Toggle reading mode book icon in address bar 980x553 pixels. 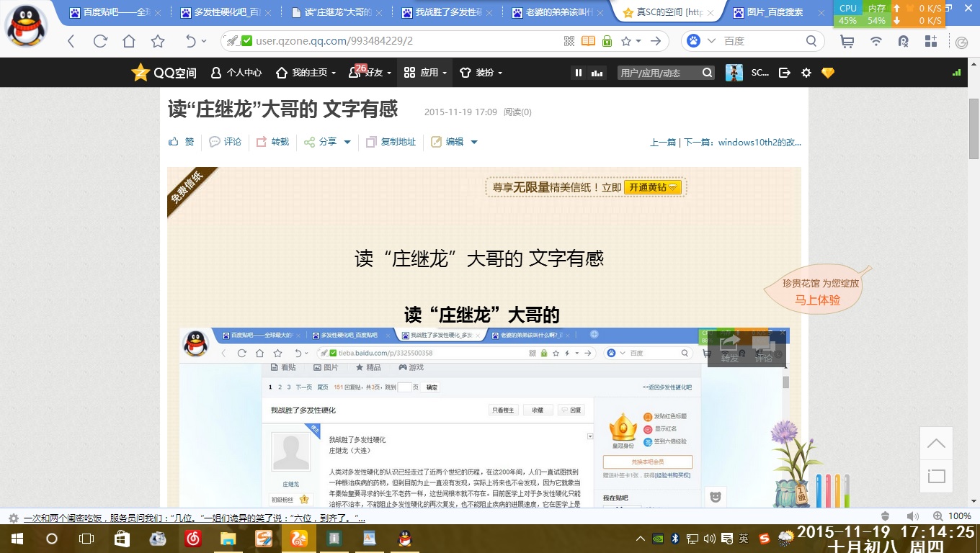tap(589, 41)
